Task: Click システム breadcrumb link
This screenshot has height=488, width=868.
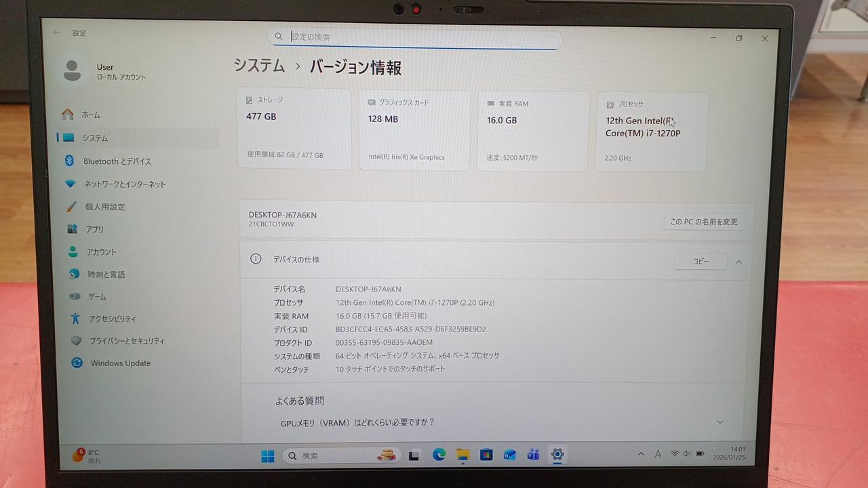Action: coord(259,66)
